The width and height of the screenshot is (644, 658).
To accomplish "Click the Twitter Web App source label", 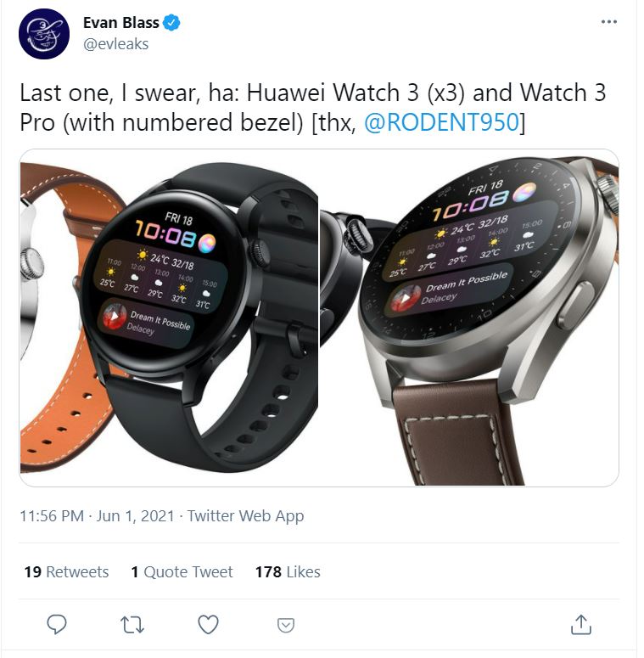I will (x=245, y=515).
